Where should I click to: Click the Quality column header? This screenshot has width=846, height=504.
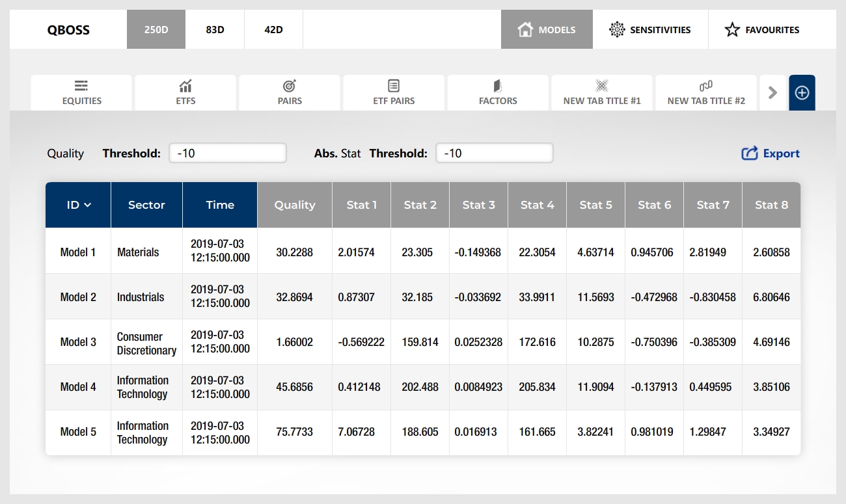coord(295,205)
